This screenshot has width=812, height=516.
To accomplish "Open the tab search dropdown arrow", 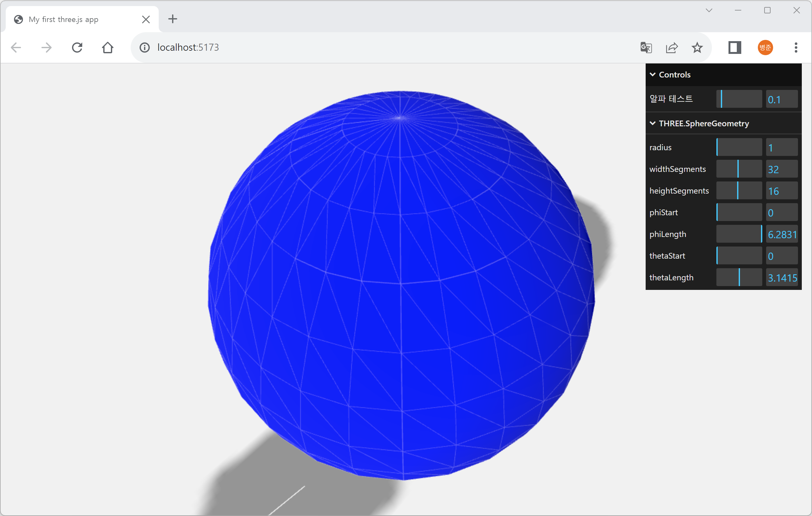I will tap(709, 11).
